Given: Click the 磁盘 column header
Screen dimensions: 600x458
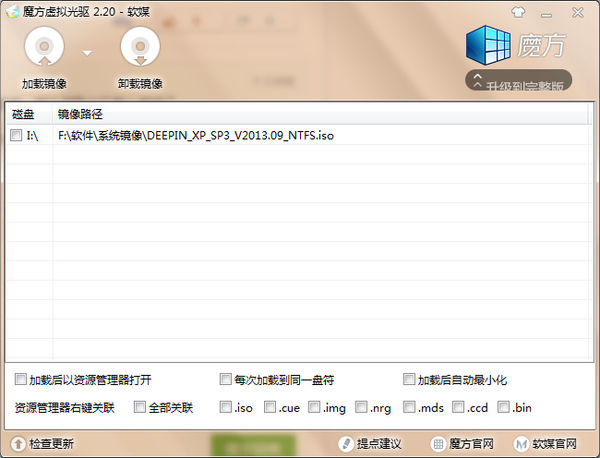Looking at the screenshot, I should point(23,114).
